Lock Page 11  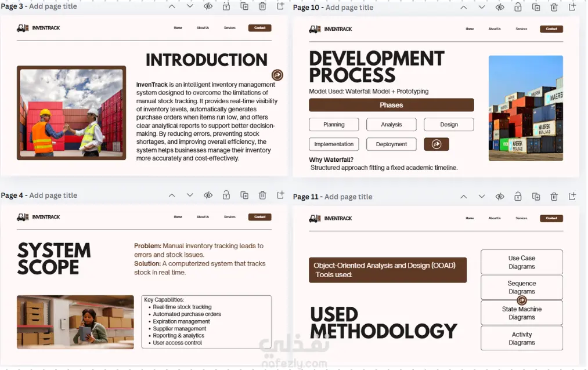518,197
